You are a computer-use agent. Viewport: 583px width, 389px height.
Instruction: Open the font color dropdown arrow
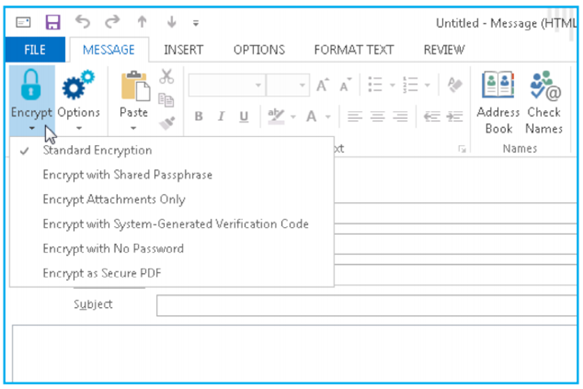pos(328,117)
